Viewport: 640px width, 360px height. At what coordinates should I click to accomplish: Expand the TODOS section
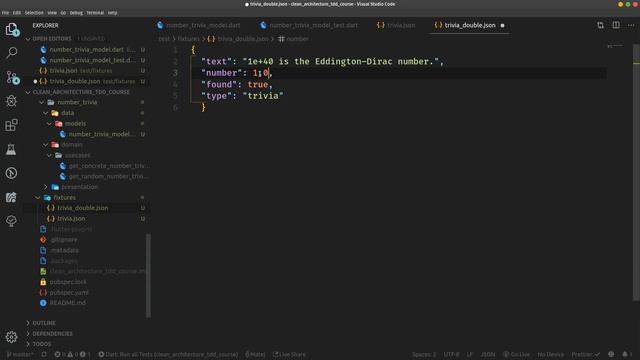[28, 344]
